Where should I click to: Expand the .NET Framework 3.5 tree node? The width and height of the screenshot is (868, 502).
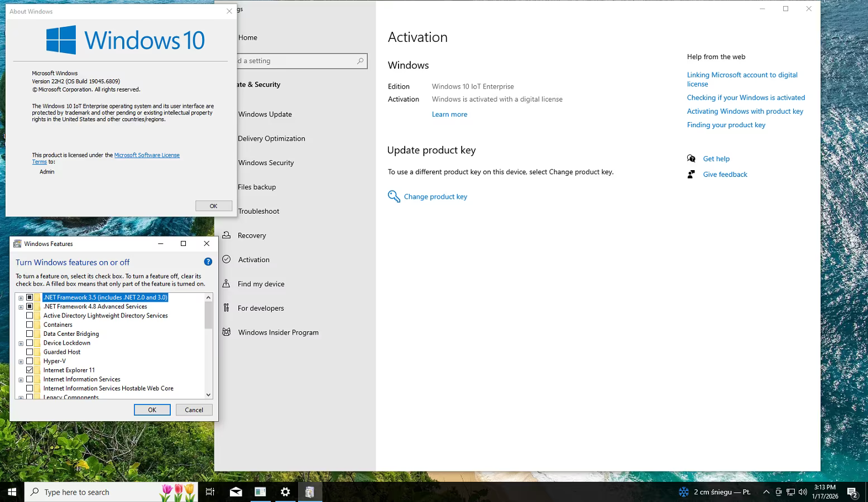[21, 298]
